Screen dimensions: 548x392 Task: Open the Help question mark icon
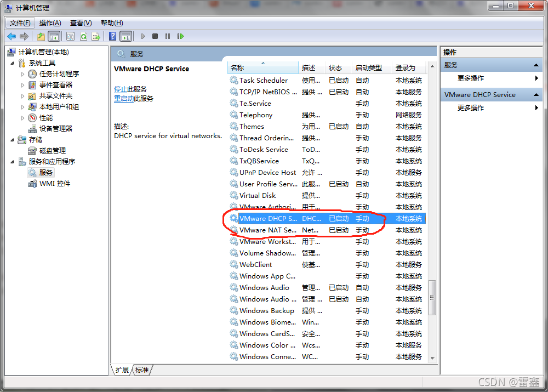point(112,36)
